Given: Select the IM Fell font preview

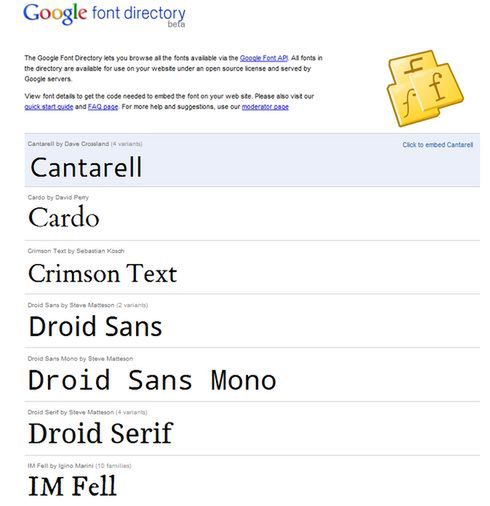Looking at the screenshot, I should tap(73, 486).
